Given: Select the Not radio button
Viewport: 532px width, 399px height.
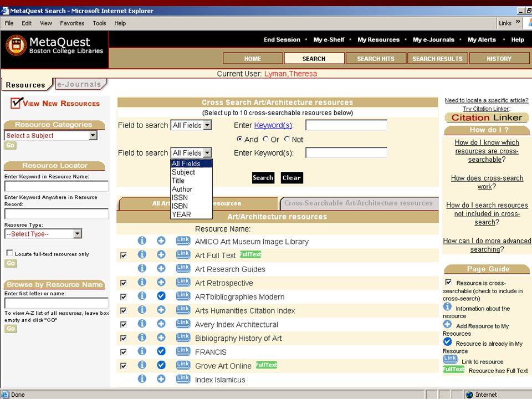Looking at the screenshot, I should tap(287, 139).
